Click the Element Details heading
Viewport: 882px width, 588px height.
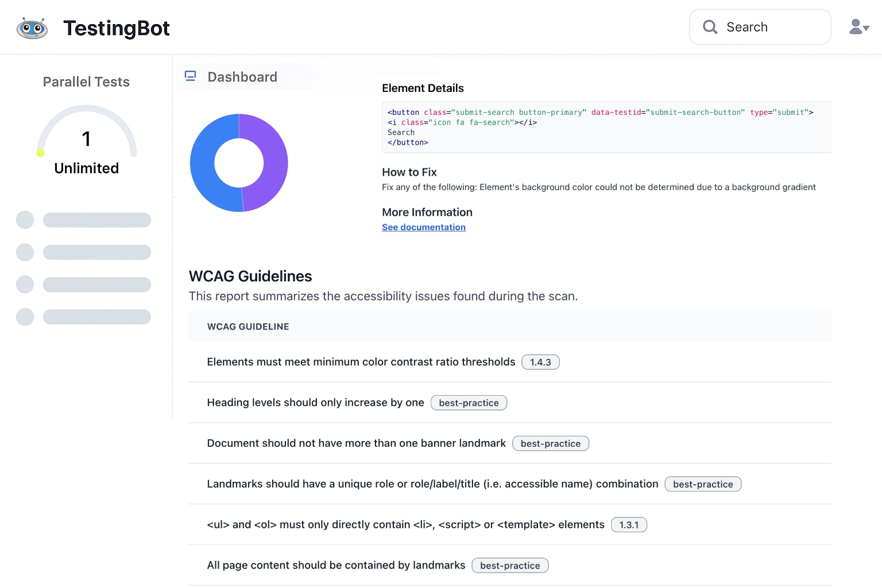(x=423, y=88)
